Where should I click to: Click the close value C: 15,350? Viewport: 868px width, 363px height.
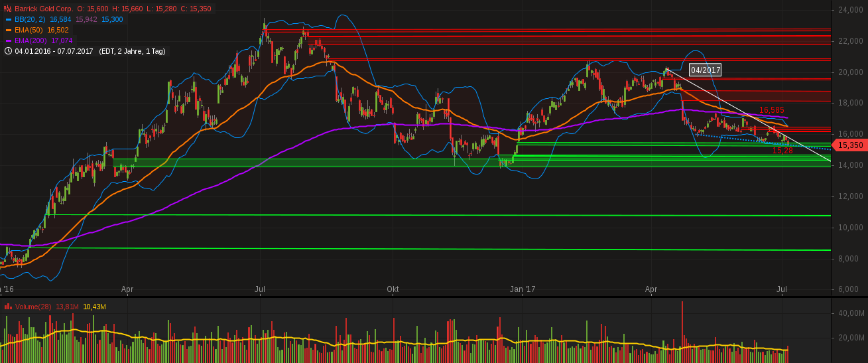click(196, 9)
